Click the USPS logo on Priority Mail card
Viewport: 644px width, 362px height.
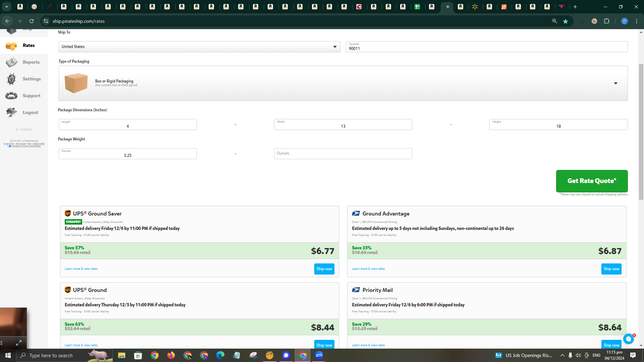[356, 290]
